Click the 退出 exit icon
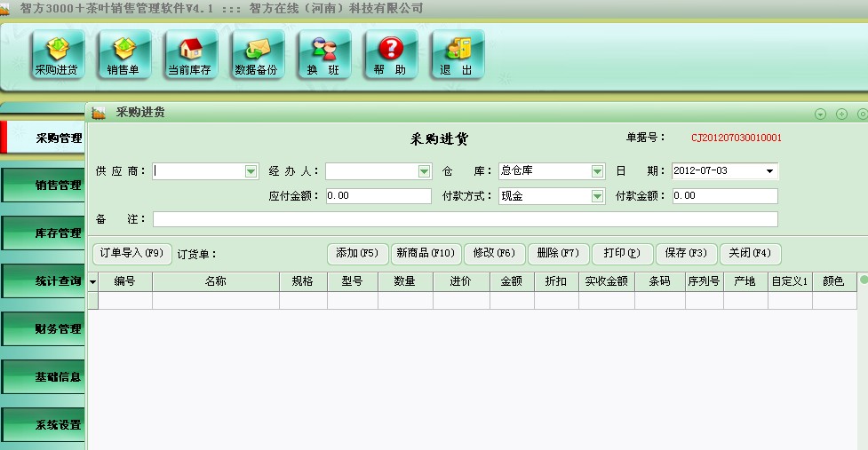The height and width of the screenshot is (450, 868). click(456, 54)
